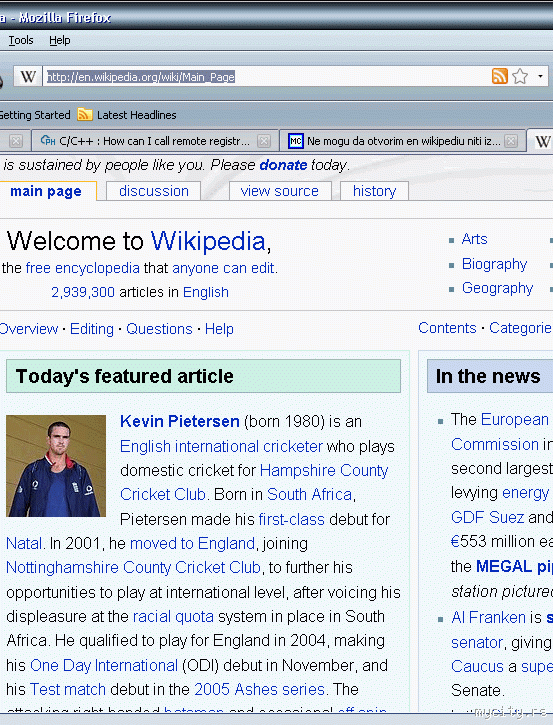
Task: Click the Overview link
Action: (29, 329)
